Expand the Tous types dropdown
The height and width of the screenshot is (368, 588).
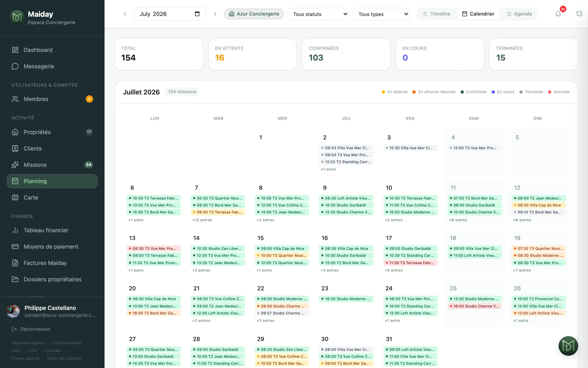(x=381, y=14)
